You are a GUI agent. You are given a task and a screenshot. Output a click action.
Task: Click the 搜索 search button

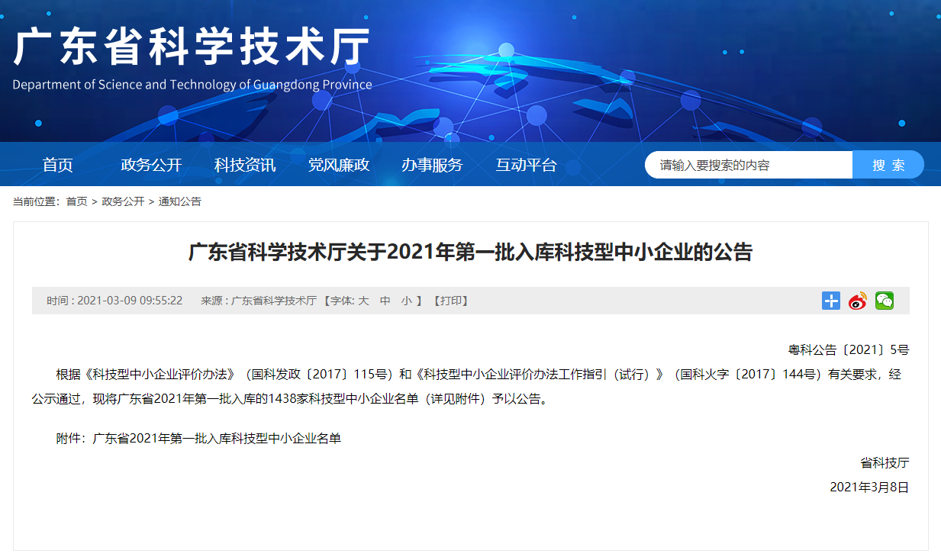[x=888, y=163]
